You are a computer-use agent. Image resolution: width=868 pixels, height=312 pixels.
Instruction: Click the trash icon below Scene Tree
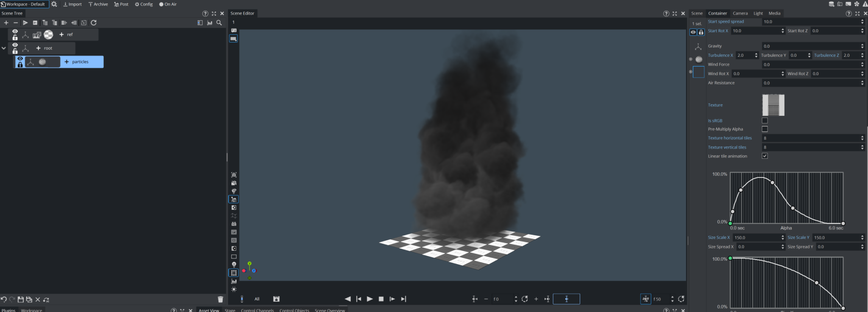[220, 299]
